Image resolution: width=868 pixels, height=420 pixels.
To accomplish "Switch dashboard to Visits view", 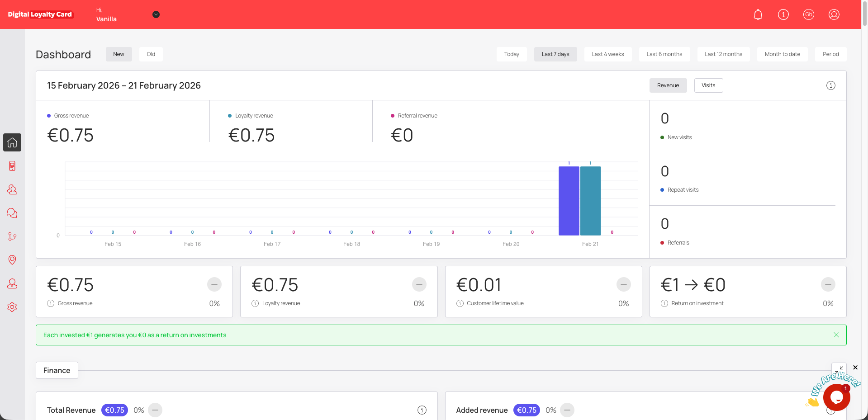I will [x=708, y=85].
